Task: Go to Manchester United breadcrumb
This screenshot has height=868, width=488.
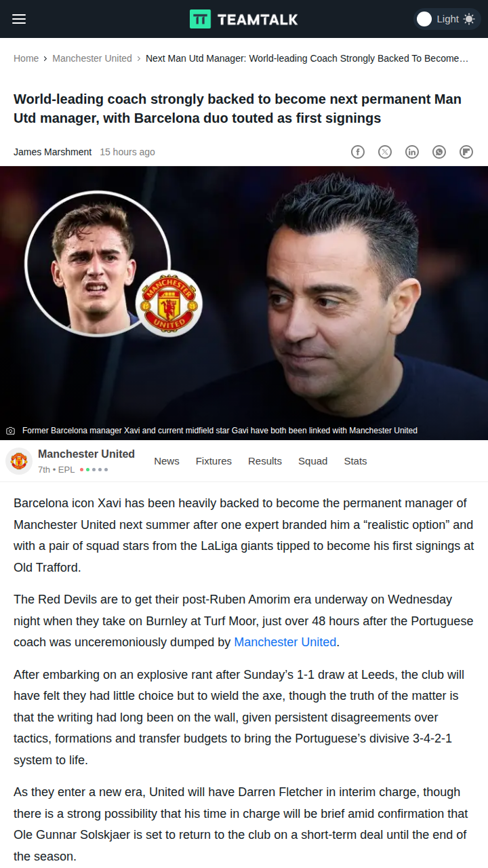Action: [x=92, y=58]
